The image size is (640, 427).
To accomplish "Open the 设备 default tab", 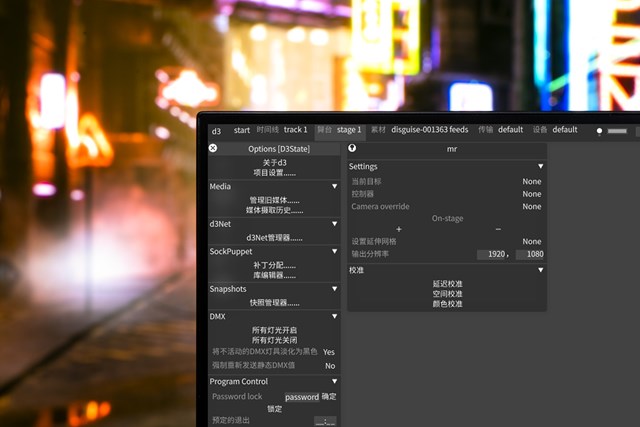I will pos(565,130).
